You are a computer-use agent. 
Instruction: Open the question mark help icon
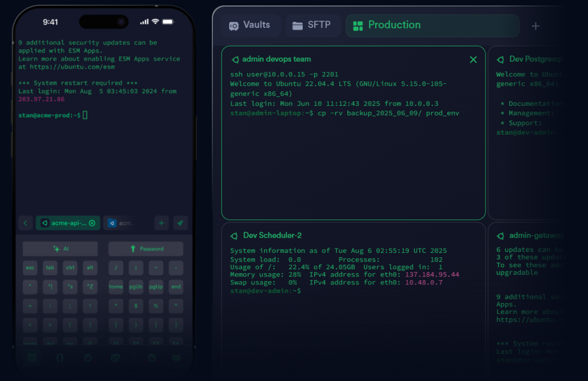[152, 358]
